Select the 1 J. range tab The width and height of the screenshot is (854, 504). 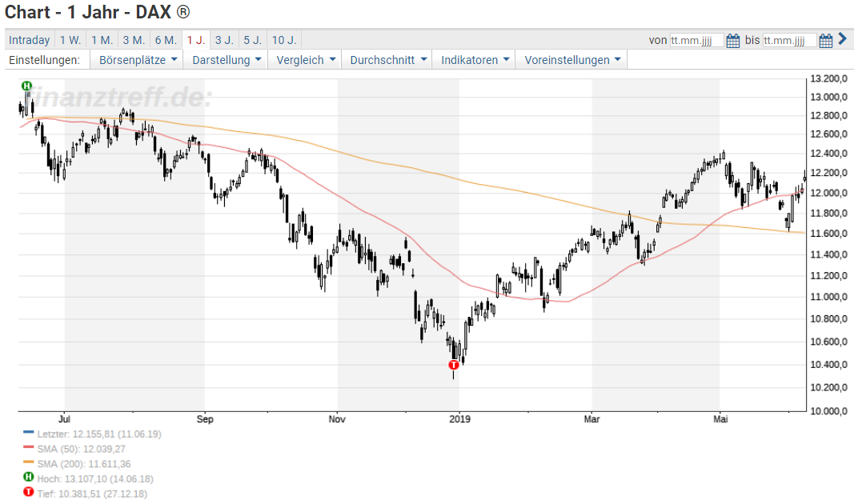196,40
